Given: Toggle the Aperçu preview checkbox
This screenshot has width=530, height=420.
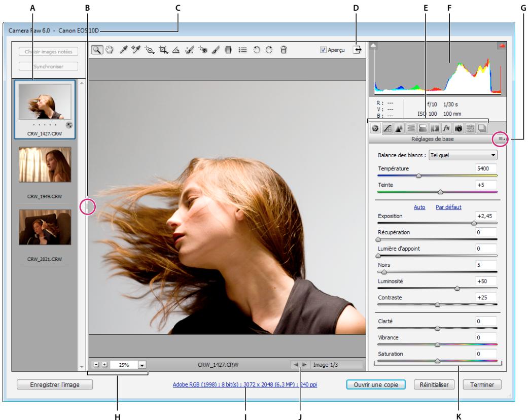Looking at the screenshot, I should click(323, 50).
